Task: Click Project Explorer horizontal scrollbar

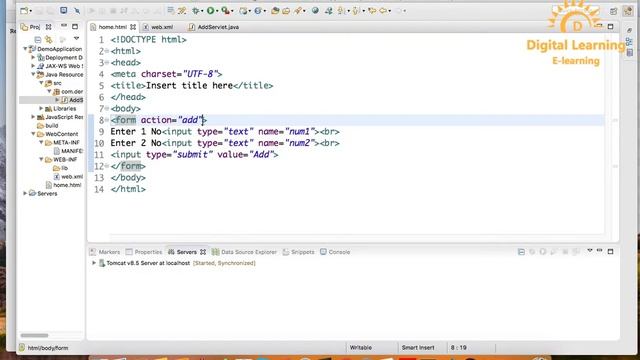Action: [x=34, y=336]
